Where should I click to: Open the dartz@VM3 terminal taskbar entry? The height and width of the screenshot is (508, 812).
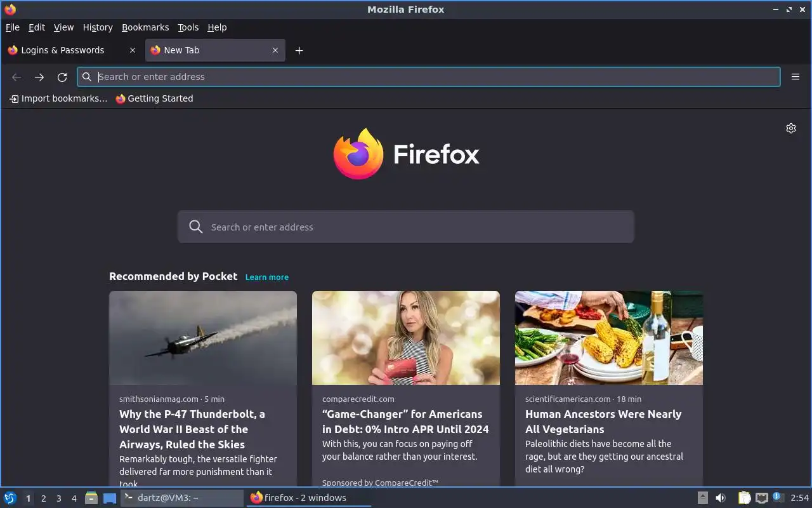point(182,498)
